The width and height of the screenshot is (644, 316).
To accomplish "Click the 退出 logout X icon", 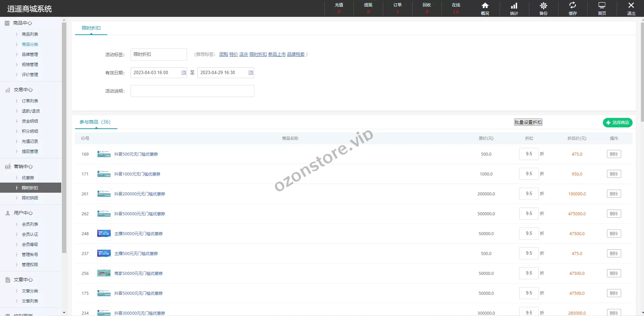I will click(631, 8).
